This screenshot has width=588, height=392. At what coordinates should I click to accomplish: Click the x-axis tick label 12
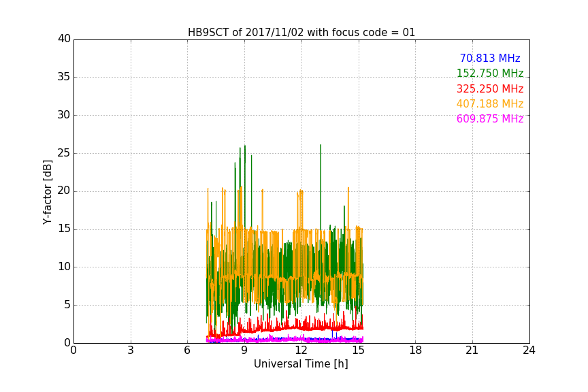point(301,350)
